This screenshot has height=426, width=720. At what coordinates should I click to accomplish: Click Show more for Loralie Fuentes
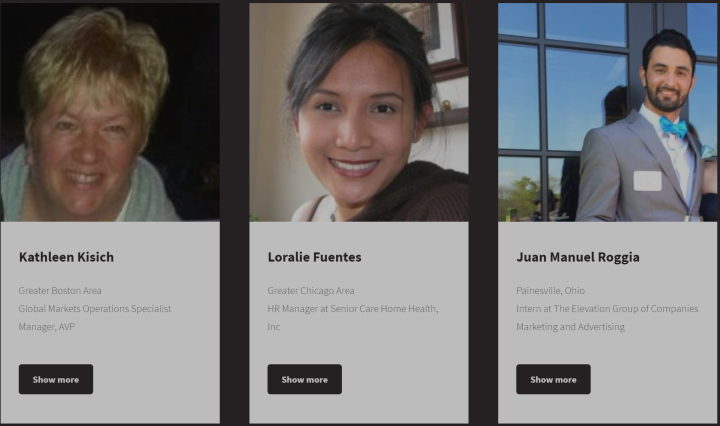click(x=304, y=379)
